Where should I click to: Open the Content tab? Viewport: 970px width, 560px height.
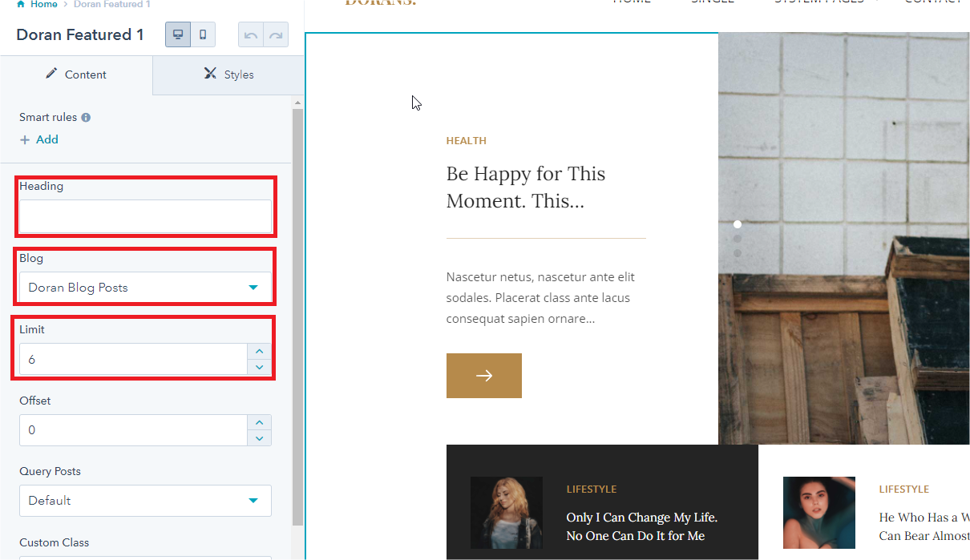tap(76, 75)
